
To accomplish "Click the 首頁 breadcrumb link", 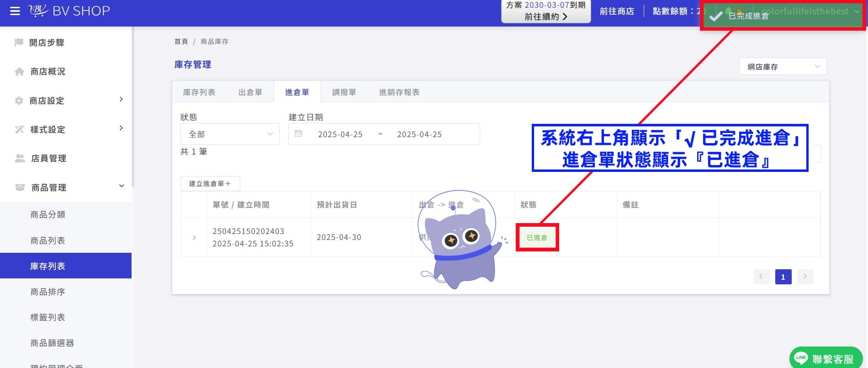I will click(x=181, y=42).
